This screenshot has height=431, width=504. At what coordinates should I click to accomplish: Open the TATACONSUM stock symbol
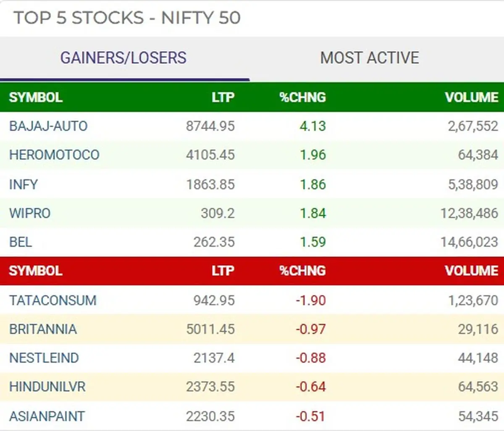52,300
